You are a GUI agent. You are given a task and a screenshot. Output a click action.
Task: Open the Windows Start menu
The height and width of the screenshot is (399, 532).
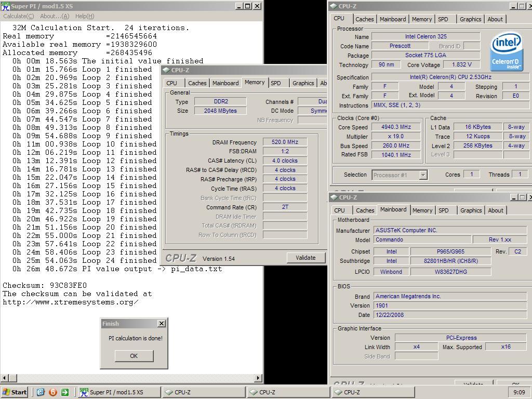(14, 392)
